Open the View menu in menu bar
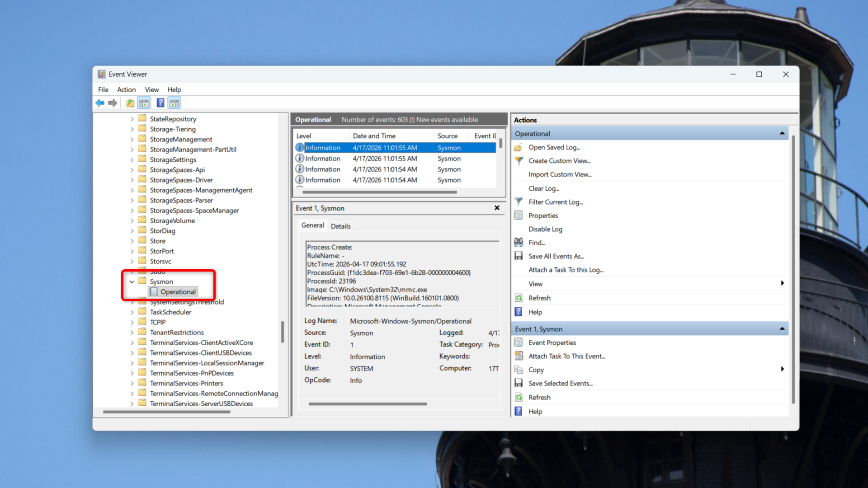 tap(151, 89)
